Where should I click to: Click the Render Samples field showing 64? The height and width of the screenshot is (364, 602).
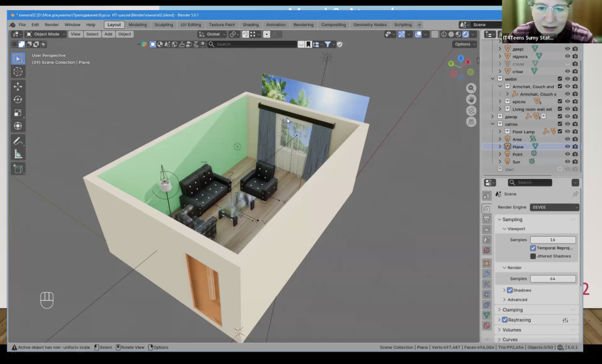[x=552, y=278]
